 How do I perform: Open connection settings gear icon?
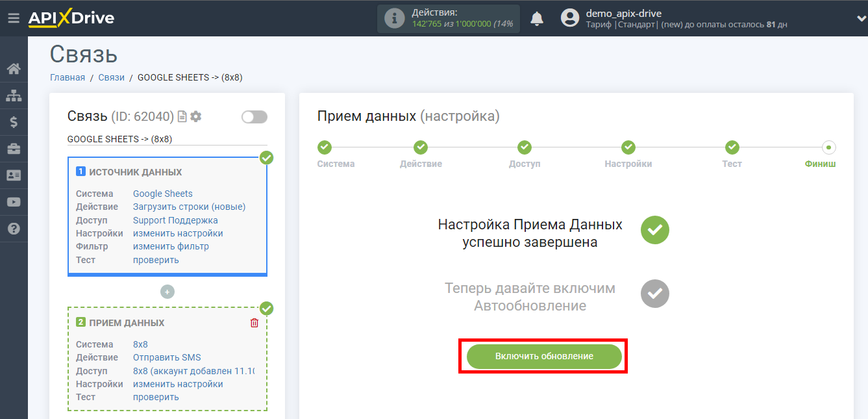195,116
